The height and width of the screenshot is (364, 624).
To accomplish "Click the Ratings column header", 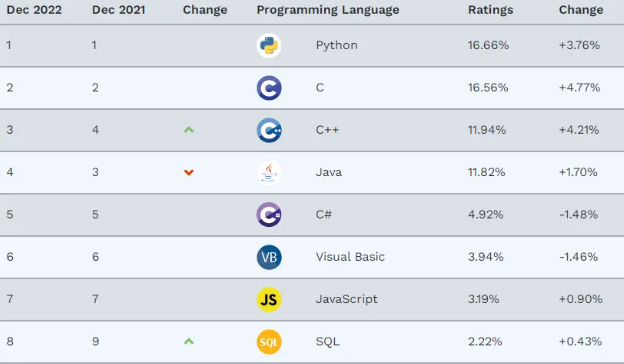I will [x=491, y=10].
